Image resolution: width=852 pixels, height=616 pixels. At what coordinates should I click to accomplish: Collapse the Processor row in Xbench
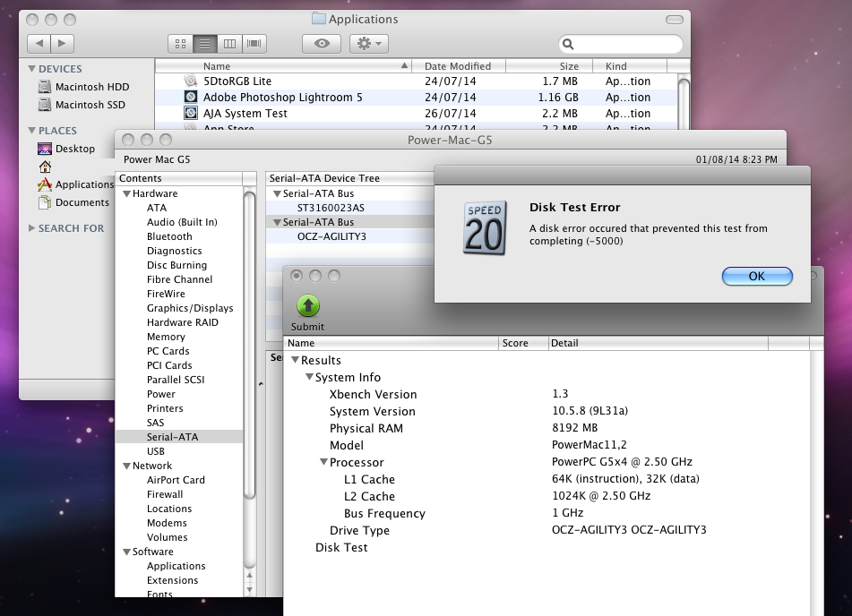[323, 462]
